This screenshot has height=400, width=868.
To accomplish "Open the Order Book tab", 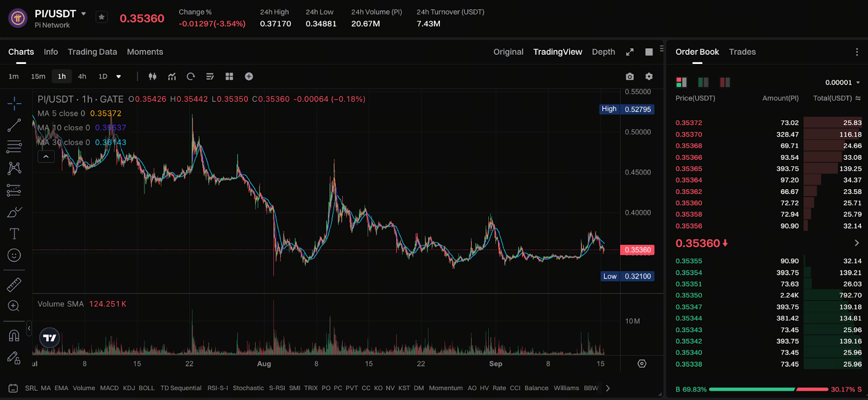I will [x=697, y=52].
